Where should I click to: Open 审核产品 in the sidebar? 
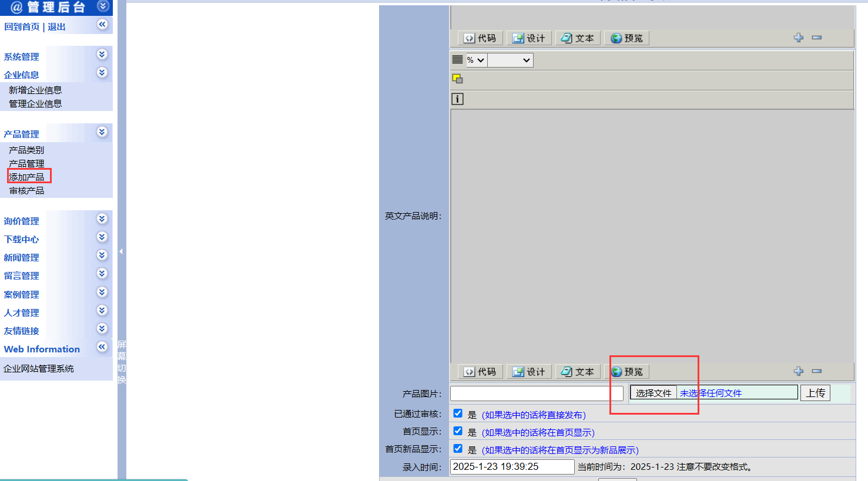[x=26, y=191]
